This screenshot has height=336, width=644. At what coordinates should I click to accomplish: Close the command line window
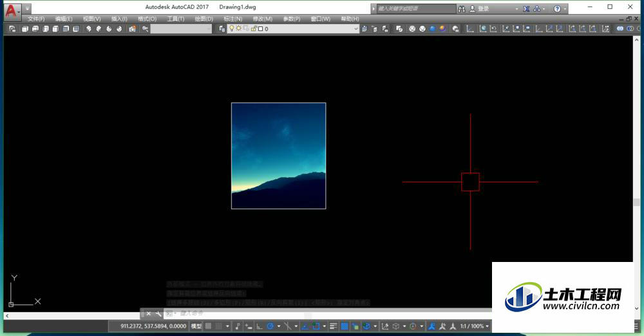(x=149, y=314)
